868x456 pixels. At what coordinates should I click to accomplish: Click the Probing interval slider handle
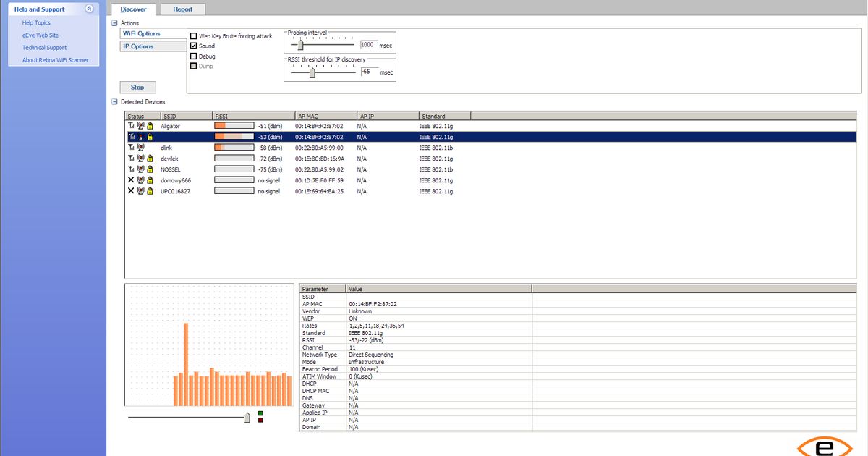[299, 43]
